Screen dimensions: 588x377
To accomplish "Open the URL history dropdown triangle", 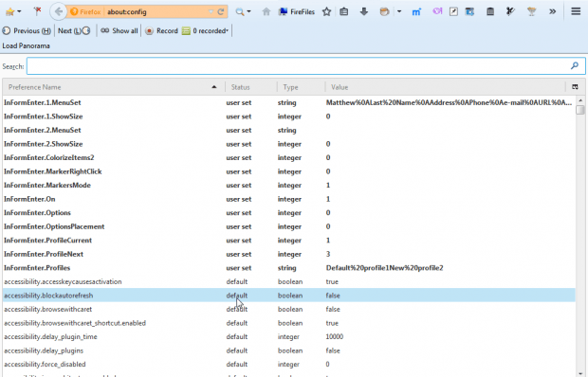I will 211,12.
